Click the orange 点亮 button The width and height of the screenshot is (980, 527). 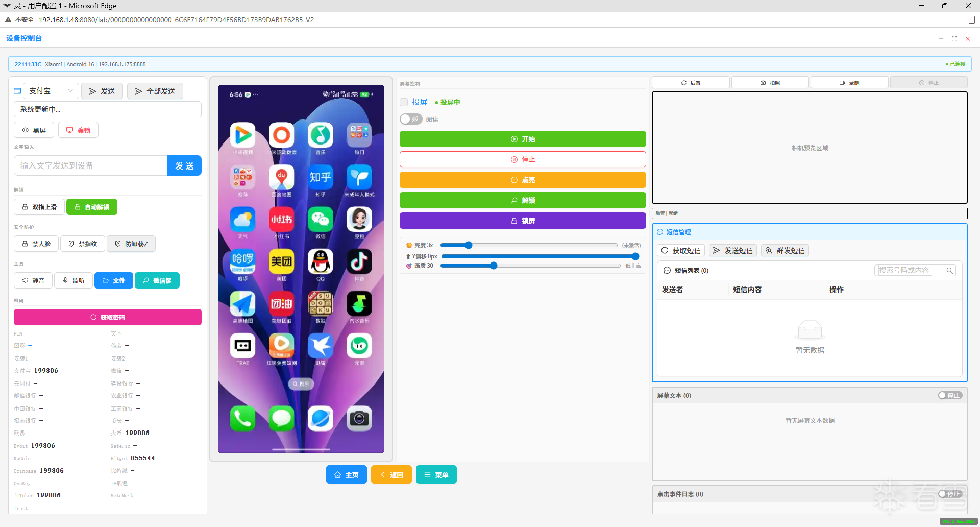(x=523, y=180)
